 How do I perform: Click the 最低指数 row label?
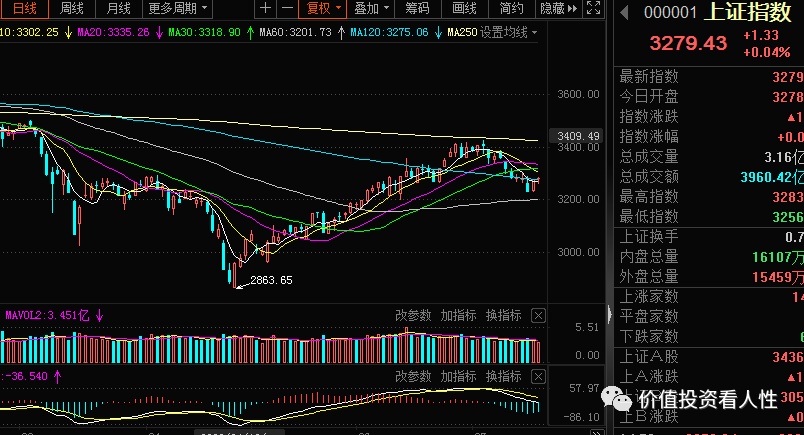click(x=649, y=216)
